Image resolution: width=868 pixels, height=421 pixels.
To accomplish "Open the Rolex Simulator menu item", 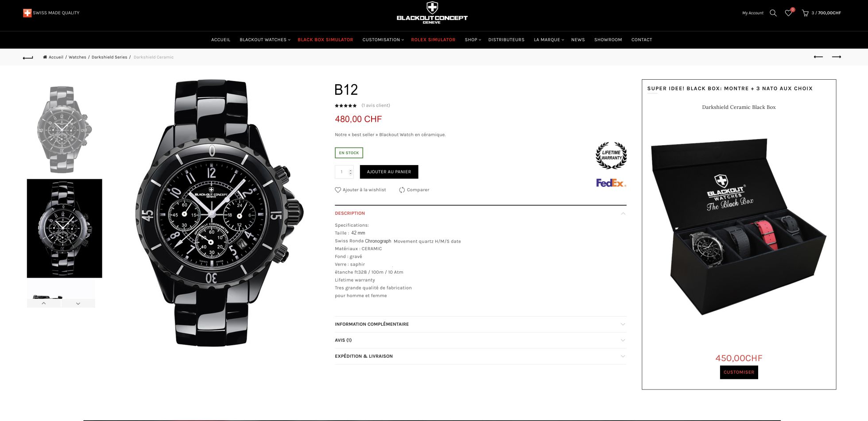I will click(433, 40).
